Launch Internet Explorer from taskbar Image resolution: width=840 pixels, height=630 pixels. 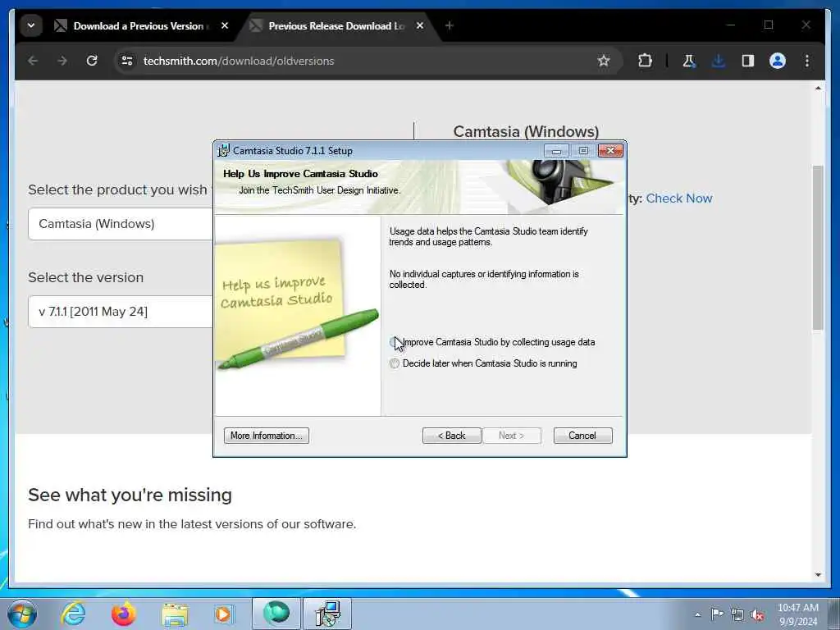(x=73, y=614)
